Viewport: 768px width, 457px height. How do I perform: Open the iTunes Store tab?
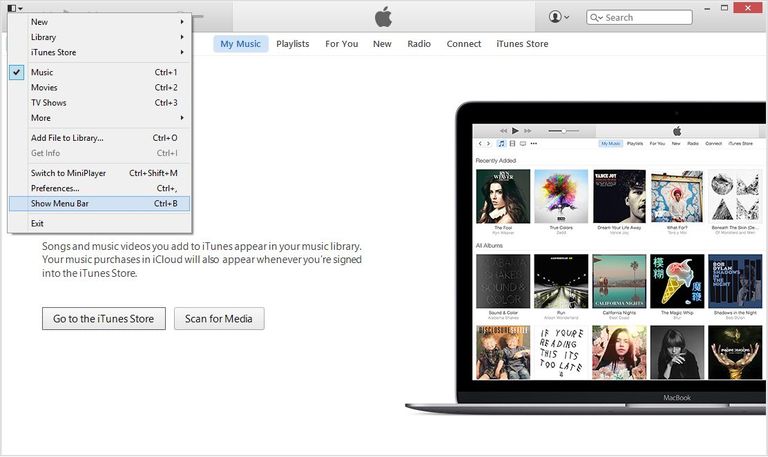[x=522, y=44]
